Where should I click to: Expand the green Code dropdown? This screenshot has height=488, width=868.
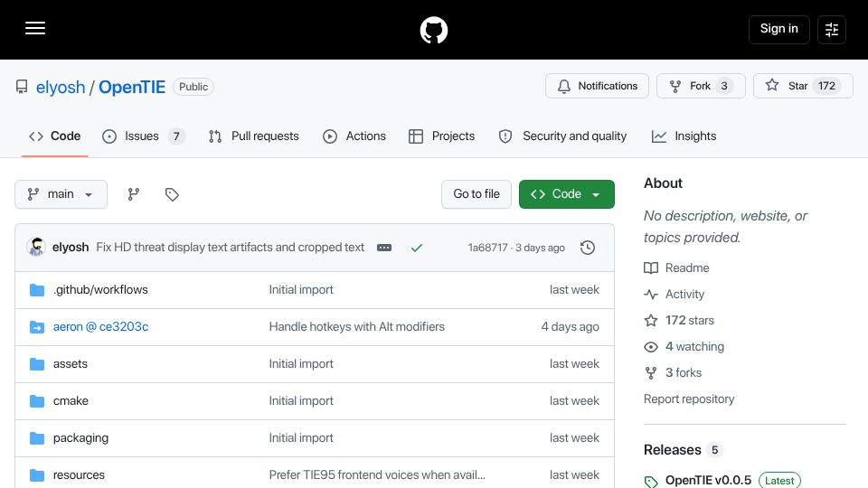[566, 194]
